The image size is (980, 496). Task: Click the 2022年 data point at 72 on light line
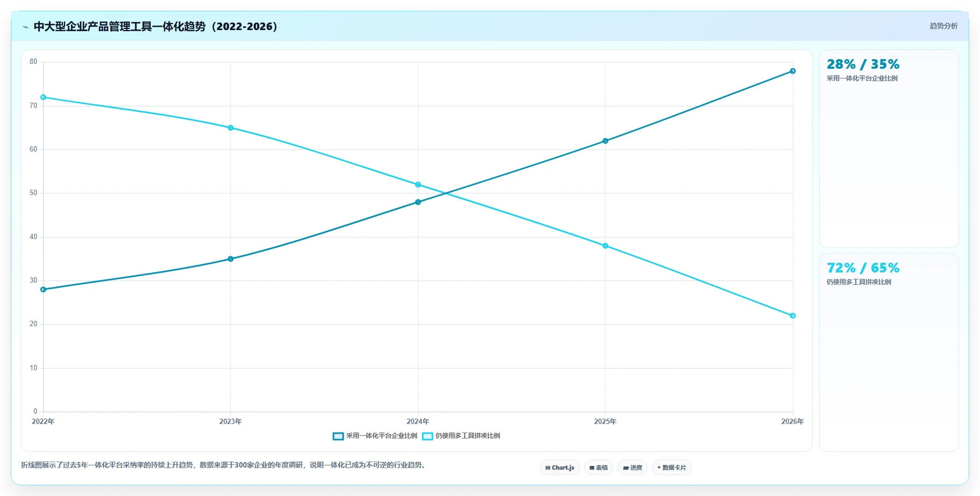[x=44, y=97]
